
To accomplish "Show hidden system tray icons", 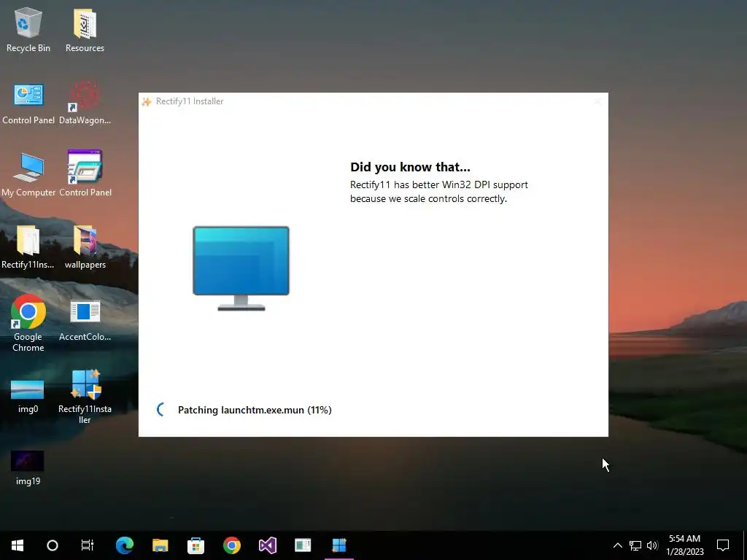I will [617, 545].
